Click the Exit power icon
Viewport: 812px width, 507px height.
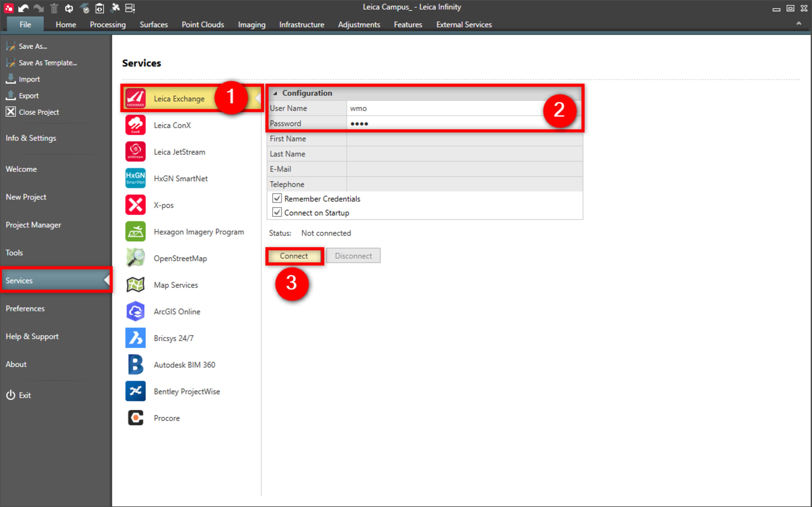click(x=10, y=395)
